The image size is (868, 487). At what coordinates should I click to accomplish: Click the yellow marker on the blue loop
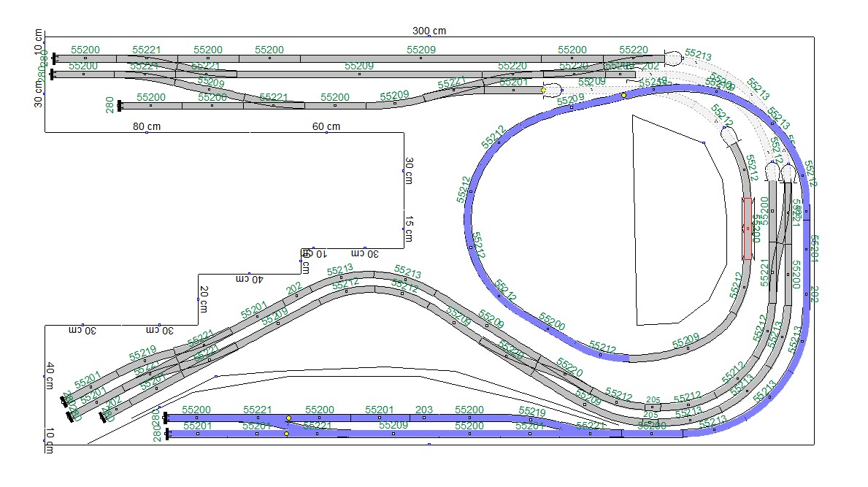click(x=623, y=95)
